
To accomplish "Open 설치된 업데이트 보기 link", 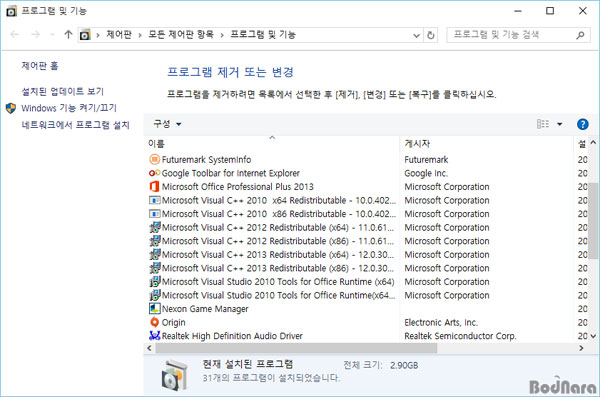I will click(x=62, y=91).
